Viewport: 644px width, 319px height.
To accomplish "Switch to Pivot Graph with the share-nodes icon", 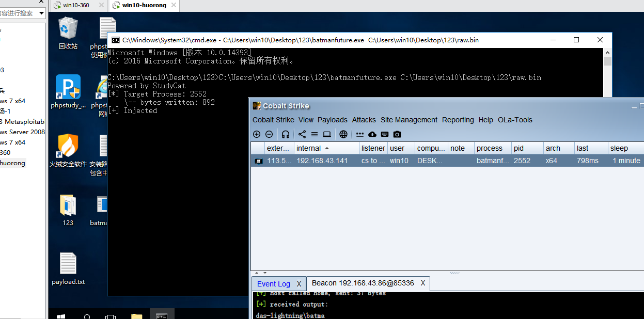I will click(302, 134).
